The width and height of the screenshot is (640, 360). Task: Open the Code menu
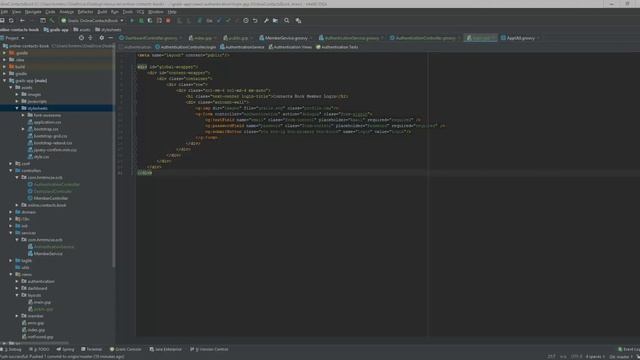pyautogui.click(x=50, y=12)
